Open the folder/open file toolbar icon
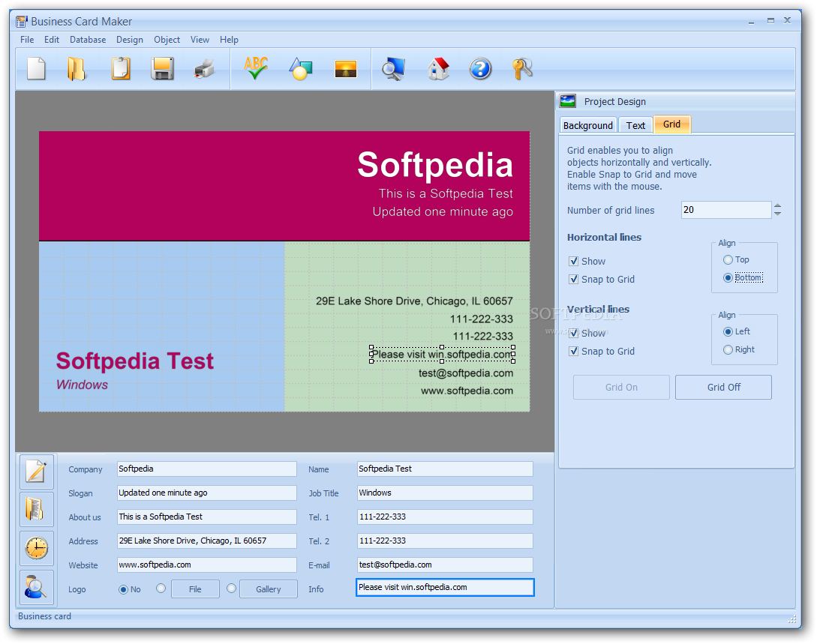The image size is (817, 644). (76, 69)
